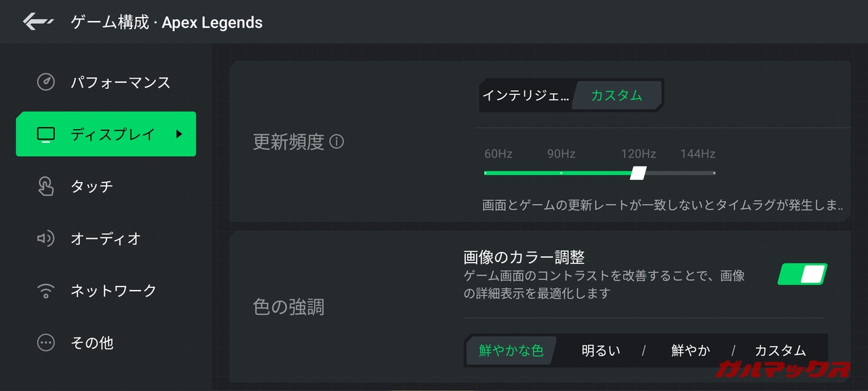The height and width of the screenshot is (391, 868).
Task: Choose the 明るい color preset
Action: (x=601, y=350)
